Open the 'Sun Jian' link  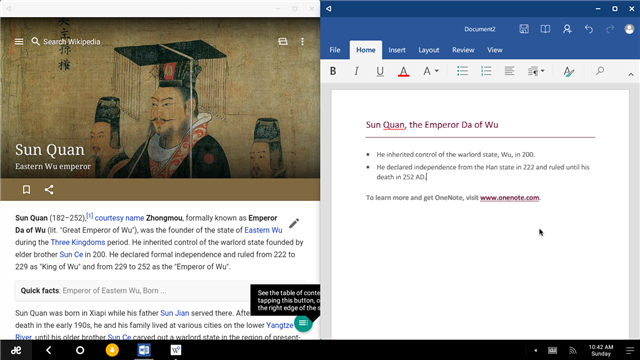coord(175,313)
